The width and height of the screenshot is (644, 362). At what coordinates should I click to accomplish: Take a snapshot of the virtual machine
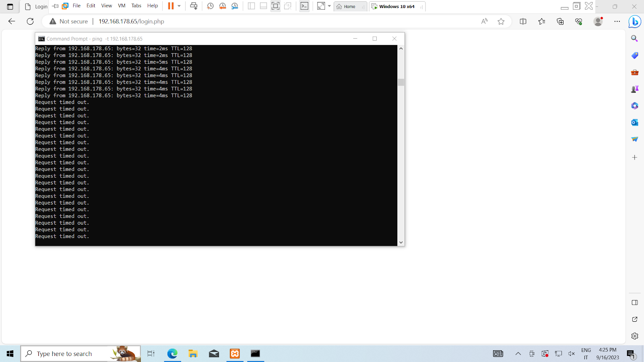210,6
